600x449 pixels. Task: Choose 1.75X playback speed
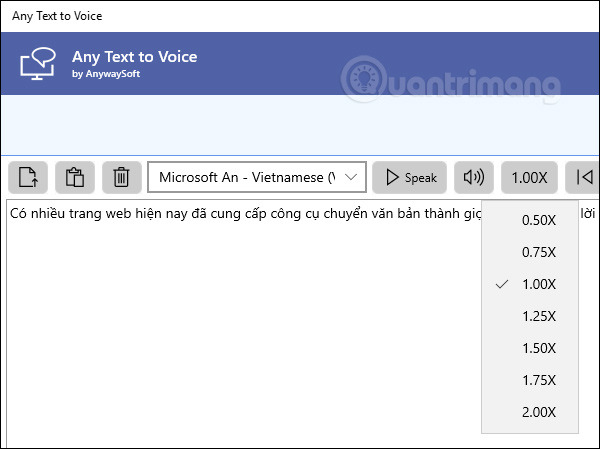530,380
